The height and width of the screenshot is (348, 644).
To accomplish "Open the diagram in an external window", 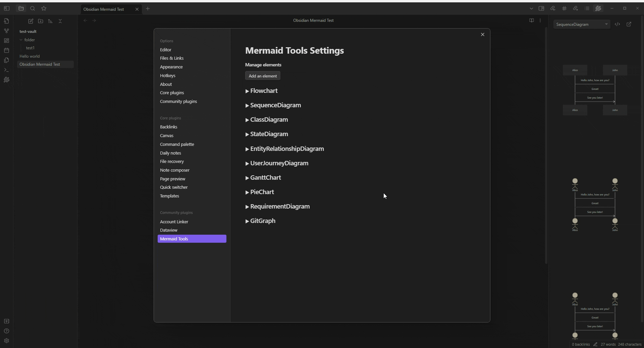I will coord(629,24).
